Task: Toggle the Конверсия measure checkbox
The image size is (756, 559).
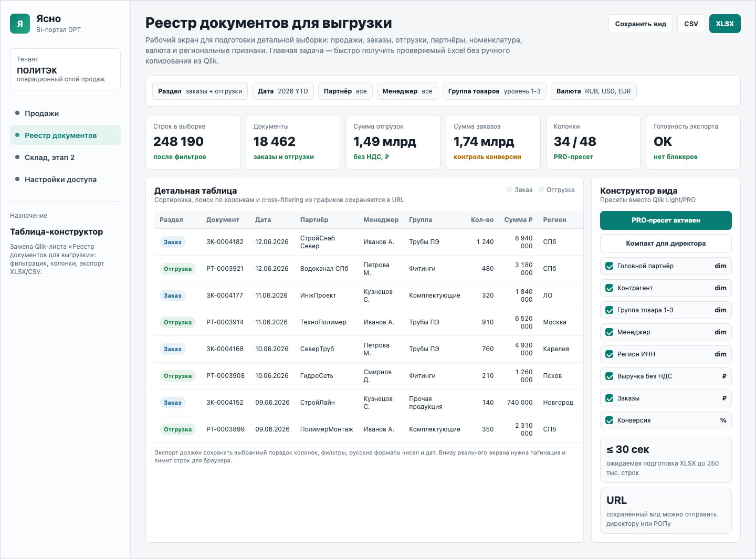Action: point(610,420)
